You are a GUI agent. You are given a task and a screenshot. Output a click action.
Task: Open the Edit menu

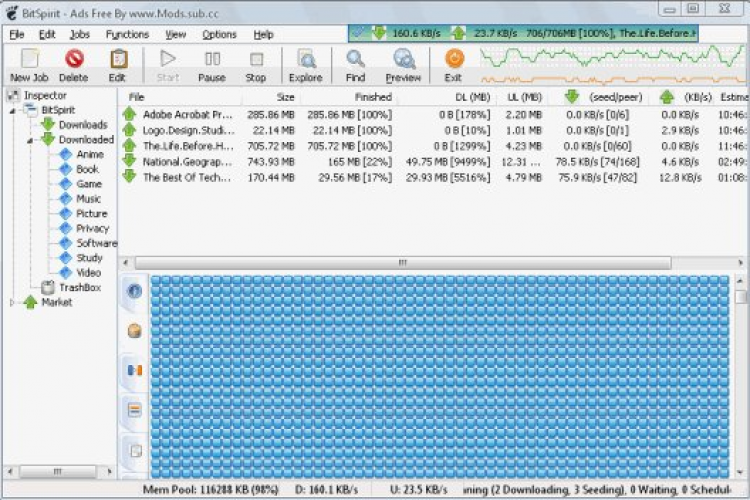coord(47,34)
